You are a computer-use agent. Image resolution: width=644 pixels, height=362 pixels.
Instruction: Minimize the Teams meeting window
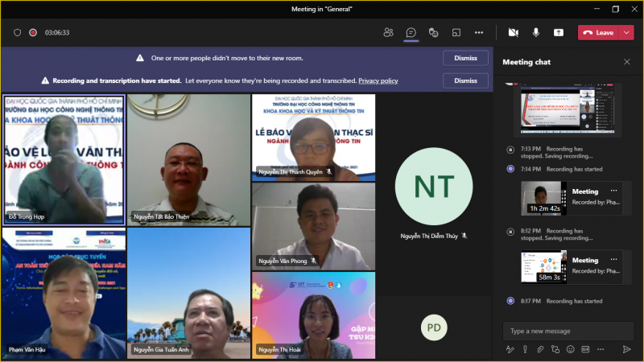coord(597,9)
